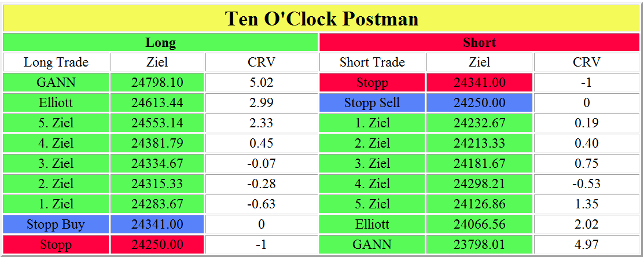Click the blue Stopp Sell cell
The height and width of the screenshot is (257, 644).
(372, 102)
